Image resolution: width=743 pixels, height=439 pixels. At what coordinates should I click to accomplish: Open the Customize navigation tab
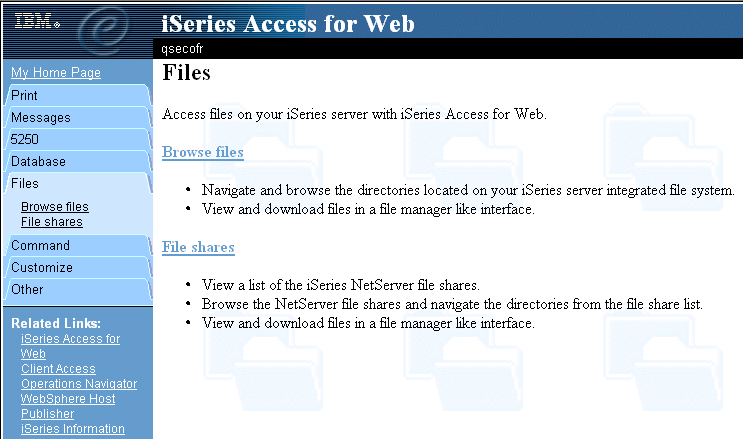[78, 267]
